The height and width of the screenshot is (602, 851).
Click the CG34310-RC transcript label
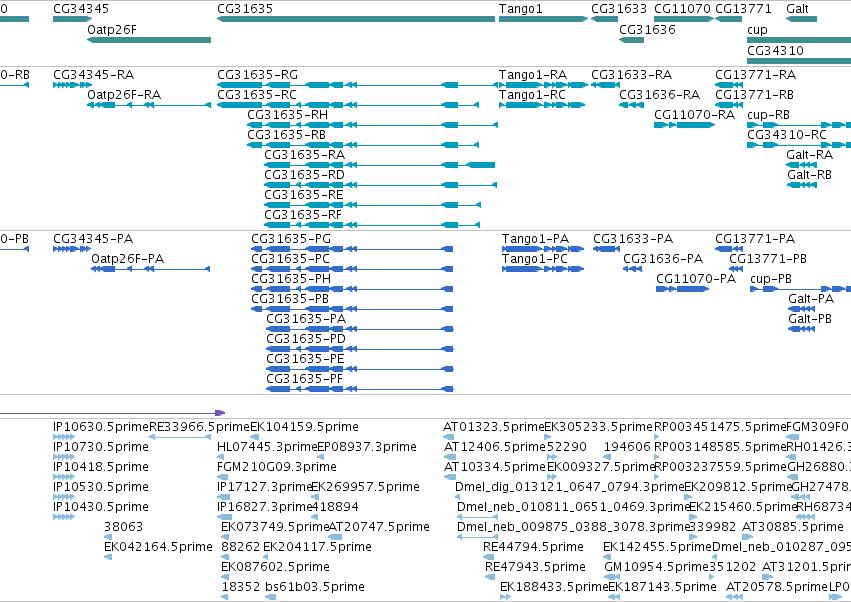[x=786, y=135]
